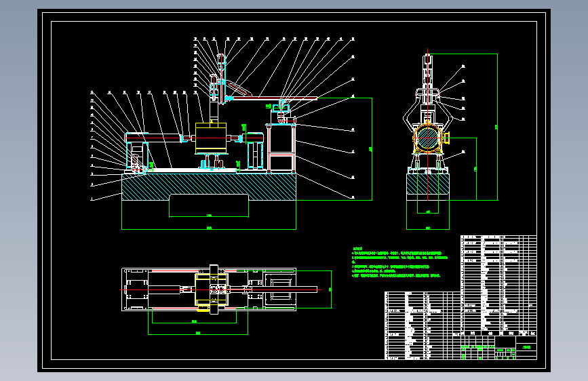Click the green title block cell at the bottom right corner
Image resolution: width=588 pixels, height=381 pixels.
526,347
